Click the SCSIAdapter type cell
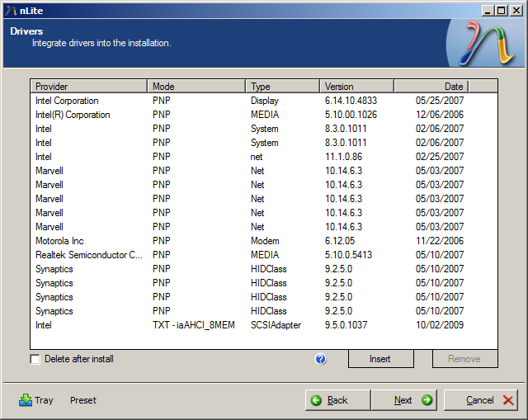Image resolution: width=528 pixels, height=420 pixels. click(276, 325)
